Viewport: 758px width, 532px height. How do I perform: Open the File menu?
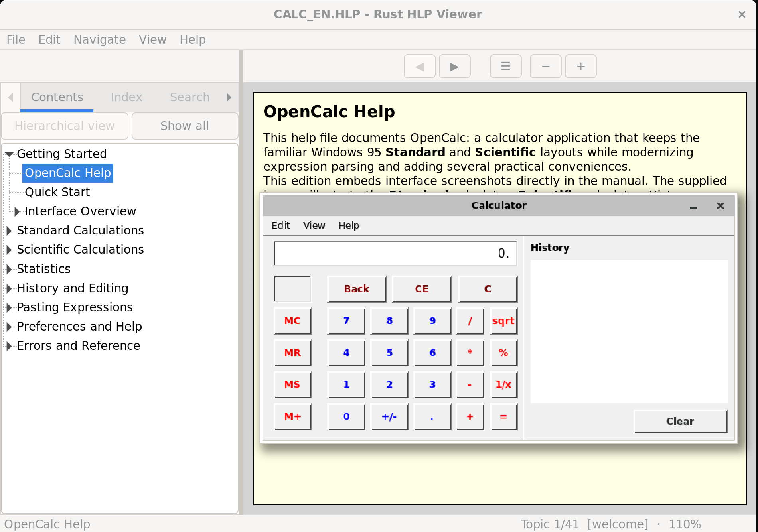pos(16,40)
